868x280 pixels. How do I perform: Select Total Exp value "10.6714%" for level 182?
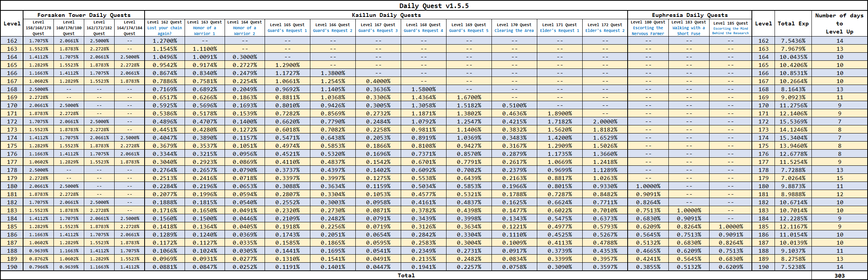tap(793, 202)
